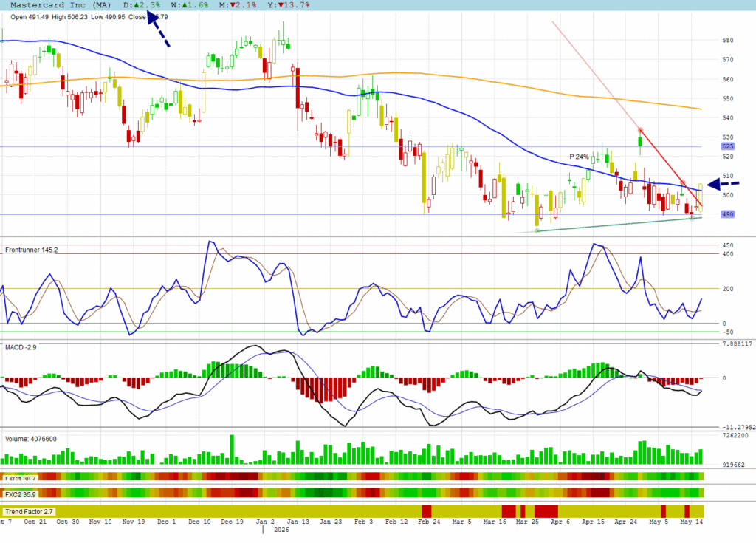Click the dashed blue arrow pointing at last candle
The width and height of the screenshot is (756, 543).
click(x=723, y=184)
